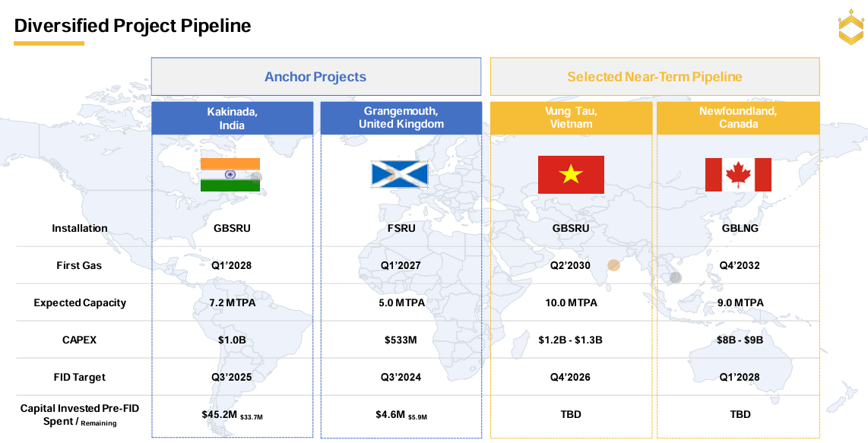868x443 pixels.
Task: Select the $1.0B CAPEX value
Action: pyautogui.click(x=232, y=340)
